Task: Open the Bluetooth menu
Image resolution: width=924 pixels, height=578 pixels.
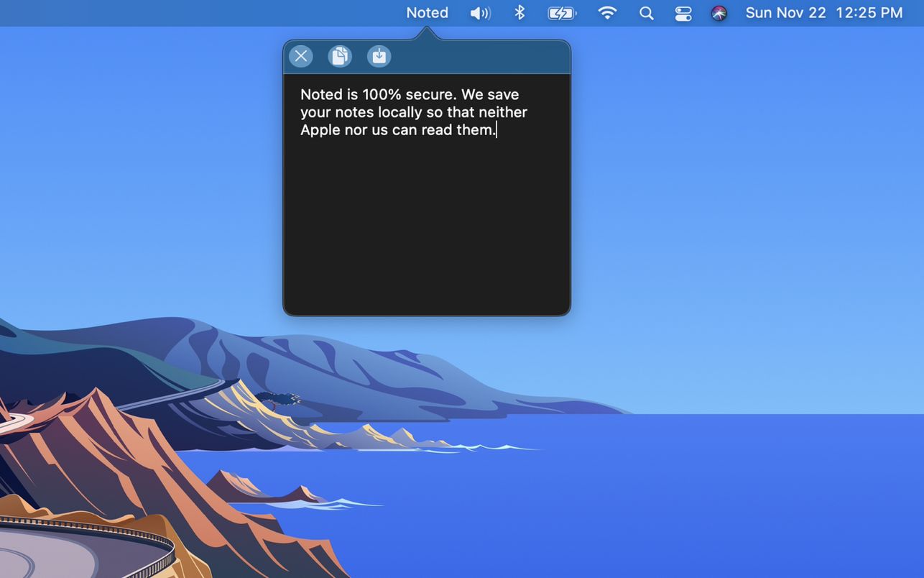Action: (519, 12)
